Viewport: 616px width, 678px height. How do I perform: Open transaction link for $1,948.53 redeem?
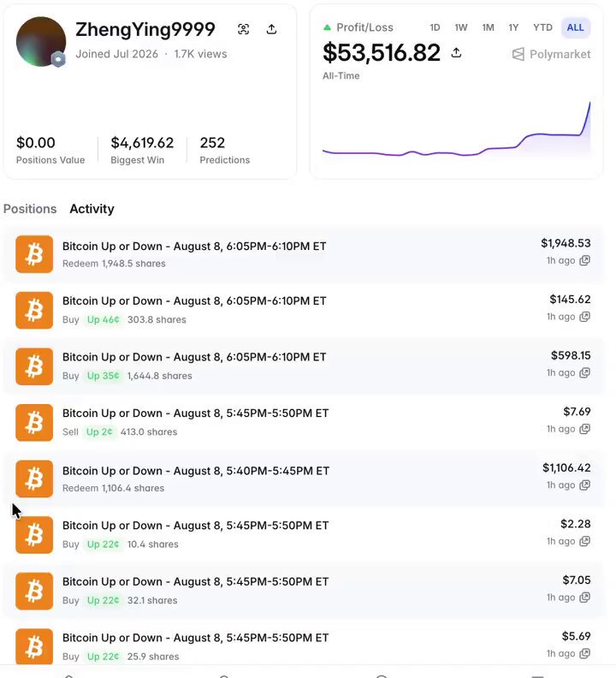pyautogui.click(x=585, y=260)
